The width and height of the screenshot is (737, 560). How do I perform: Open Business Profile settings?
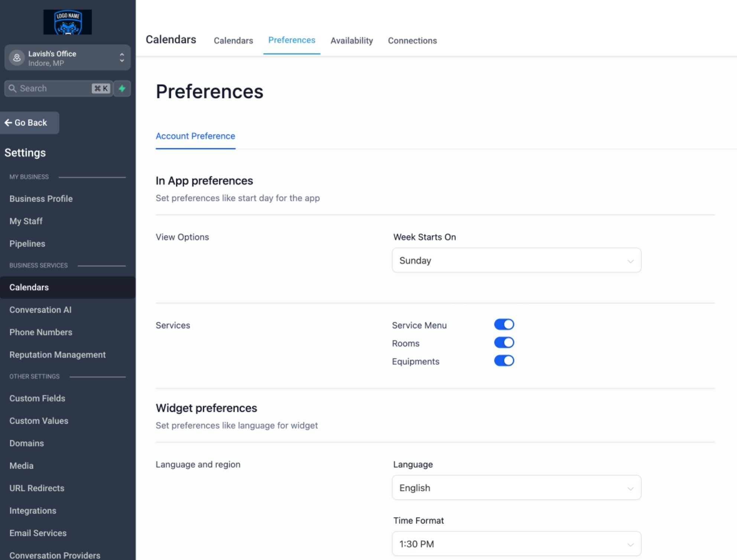tap(41, 199)
